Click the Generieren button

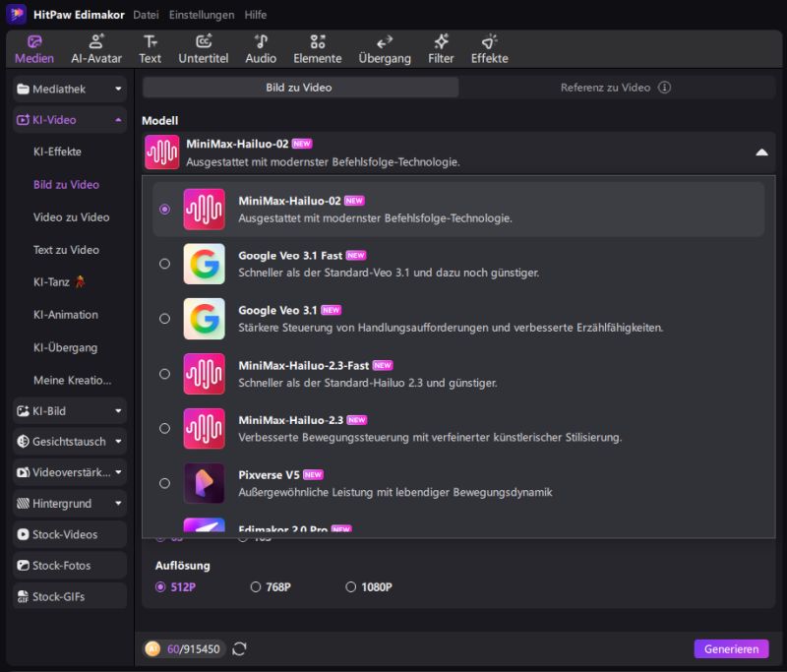(x=731, y=649)
